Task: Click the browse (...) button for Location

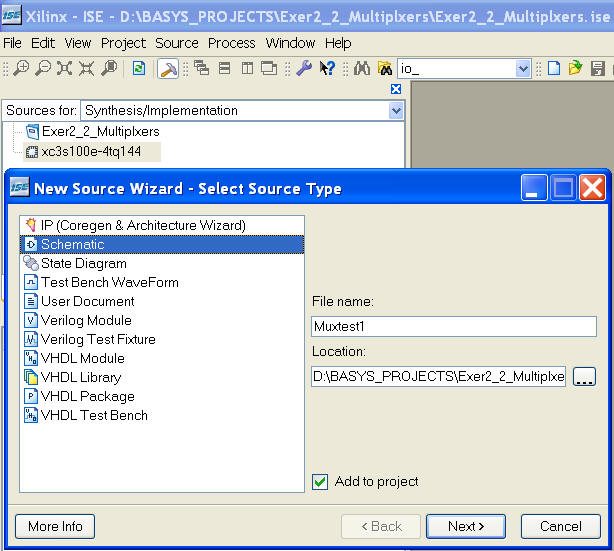Action: pos(584,377)
